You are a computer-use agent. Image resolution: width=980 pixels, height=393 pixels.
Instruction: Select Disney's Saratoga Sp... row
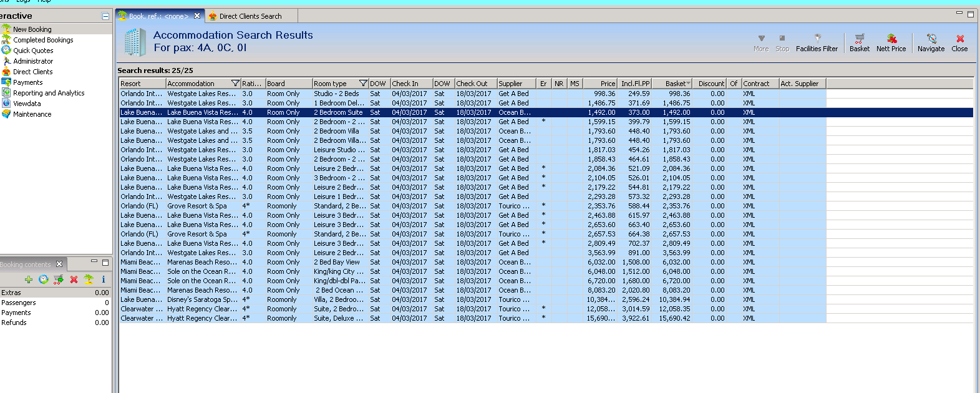473,299
